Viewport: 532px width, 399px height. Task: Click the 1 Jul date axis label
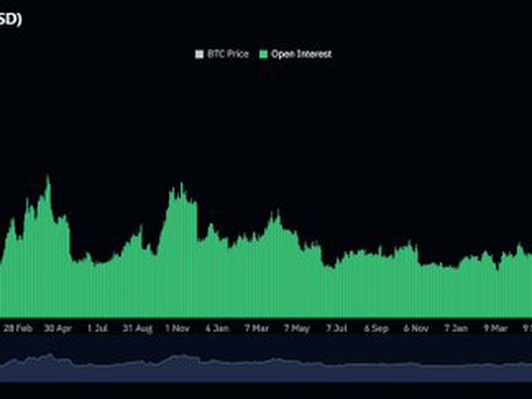(x=97, y=328)
